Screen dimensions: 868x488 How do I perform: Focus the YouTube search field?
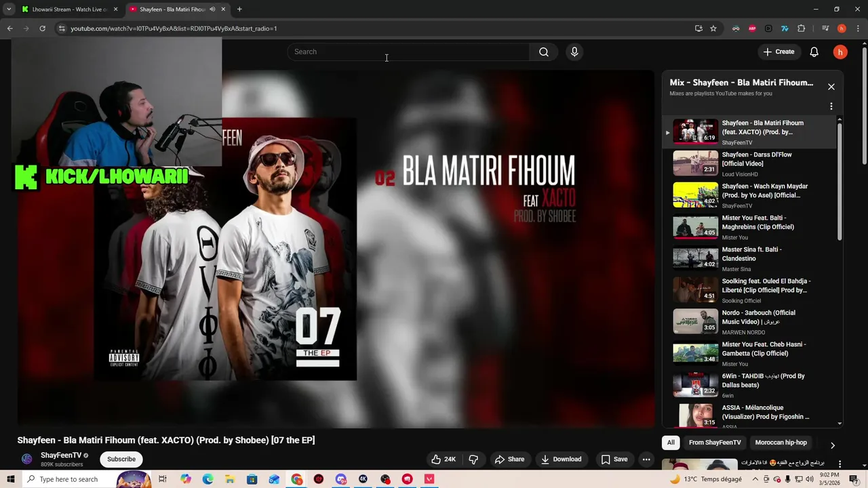[x=408, y=52]
